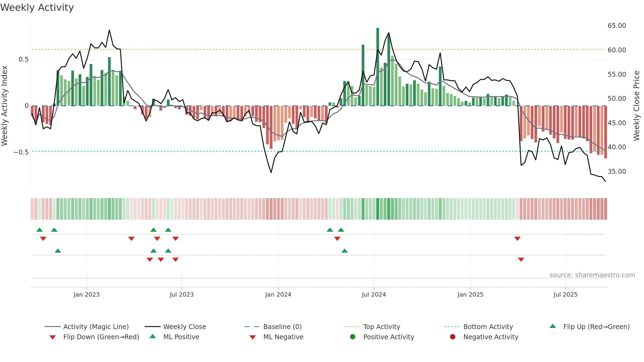Image resolution: width=644 pixels, height=362 pixels.
Task: Click the source: sharemaestro.com text
Action: coord(592,275)
